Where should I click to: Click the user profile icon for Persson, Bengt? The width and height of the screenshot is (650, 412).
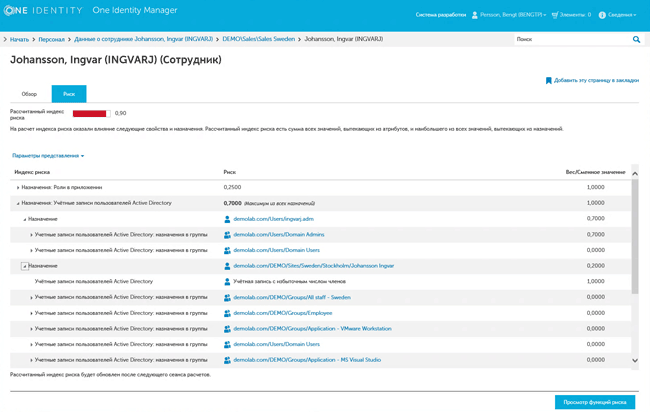[x=475, y=15]
